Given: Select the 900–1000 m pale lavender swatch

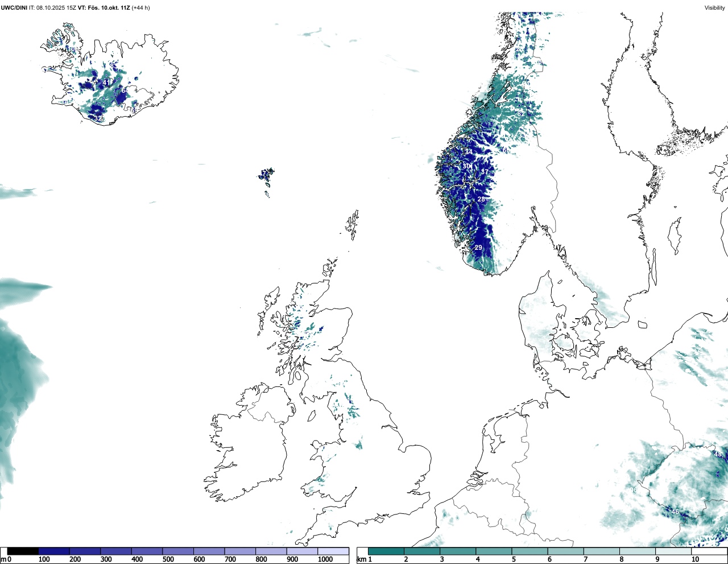Looking at the screenshot, I should [302, 551].
